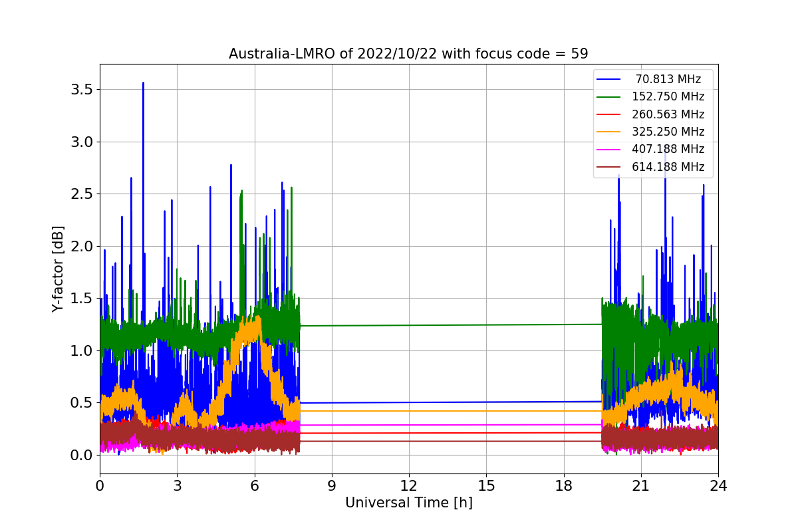Click the 2.5 y-axis tick label

[81, 194]
